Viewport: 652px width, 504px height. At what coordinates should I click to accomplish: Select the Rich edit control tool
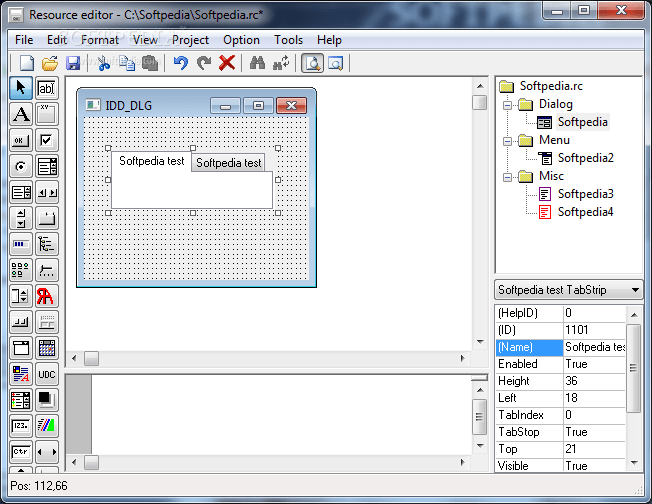click(21, 374)
